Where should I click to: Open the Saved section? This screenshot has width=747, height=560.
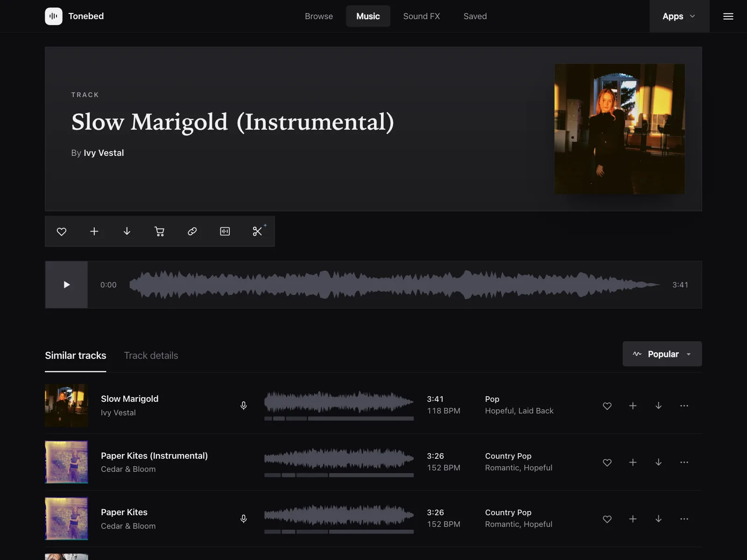point(475,16)
